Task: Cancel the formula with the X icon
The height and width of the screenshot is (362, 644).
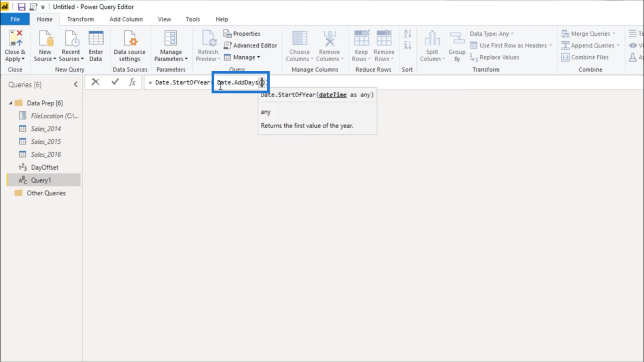Action: click(x=95, y=82)
